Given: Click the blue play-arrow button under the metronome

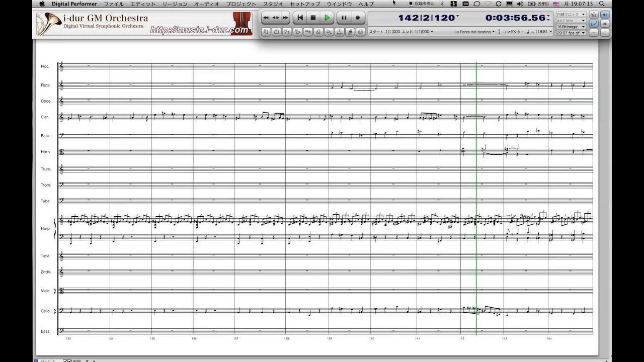Looking at the screenshot, I should 594,24.
